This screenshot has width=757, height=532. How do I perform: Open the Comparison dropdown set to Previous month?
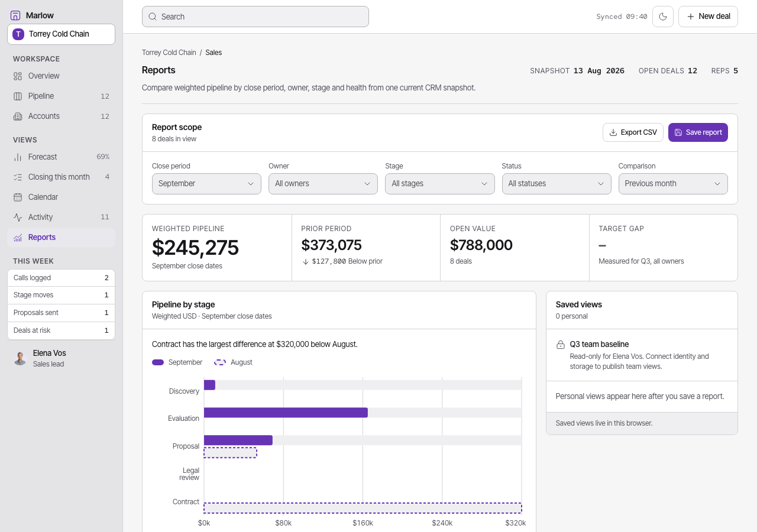coord(673,184)
